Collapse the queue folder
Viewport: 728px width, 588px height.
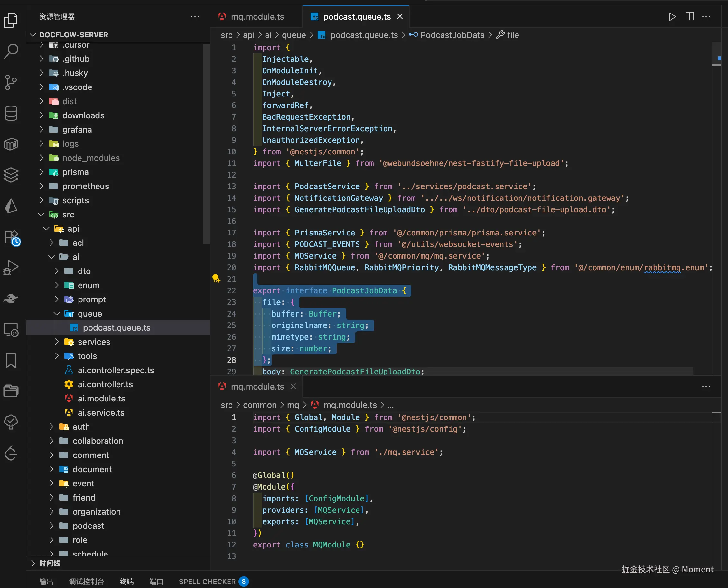click(89, 314)
